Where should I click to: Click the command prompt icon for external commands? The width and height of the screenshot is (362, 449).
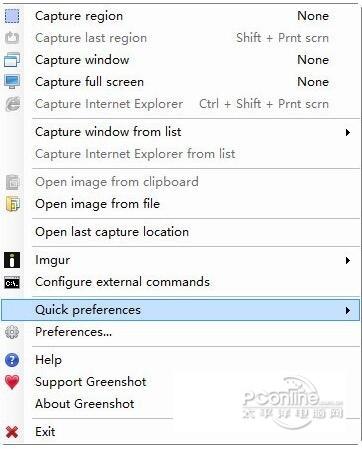click(12, 283)
